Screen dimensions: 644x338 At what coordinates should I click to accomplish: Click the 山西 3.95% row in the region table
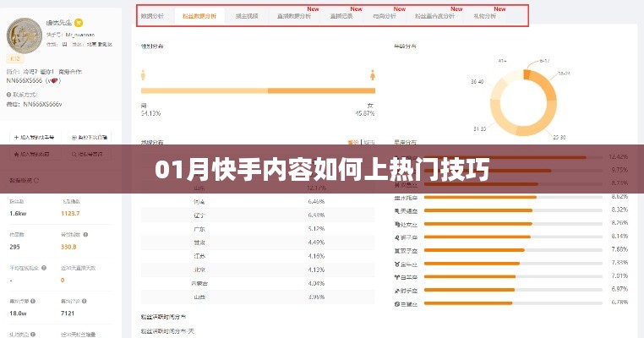[x=258, y=297]
